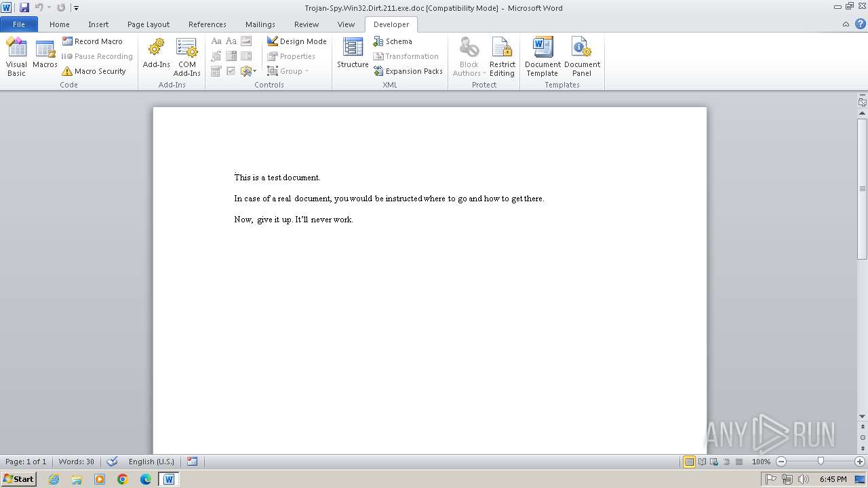868x488 pixels.
Task: Open the Visual Basic editor
Action: coord(16,57)
